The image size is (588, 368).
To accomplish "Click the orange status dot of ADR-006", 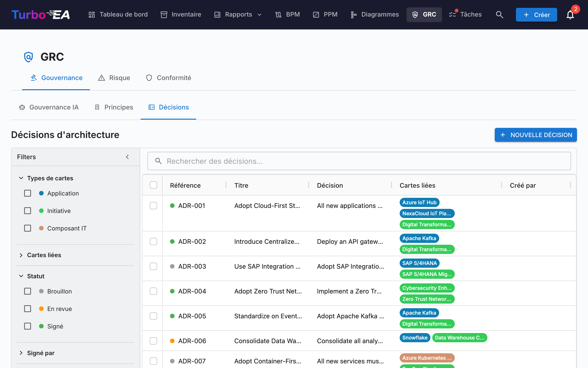I will click(x=172, y=341).
